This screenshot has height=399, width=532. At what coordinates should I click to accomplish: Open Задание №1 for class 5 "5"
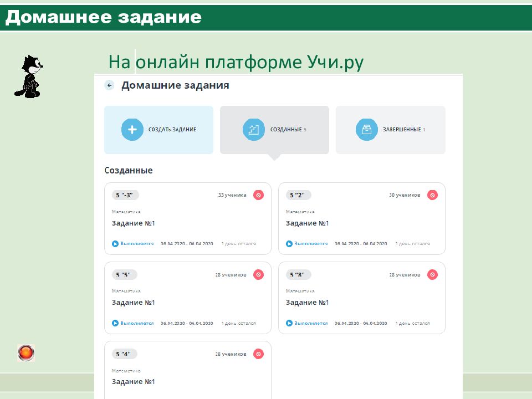[x=134, y=303]
